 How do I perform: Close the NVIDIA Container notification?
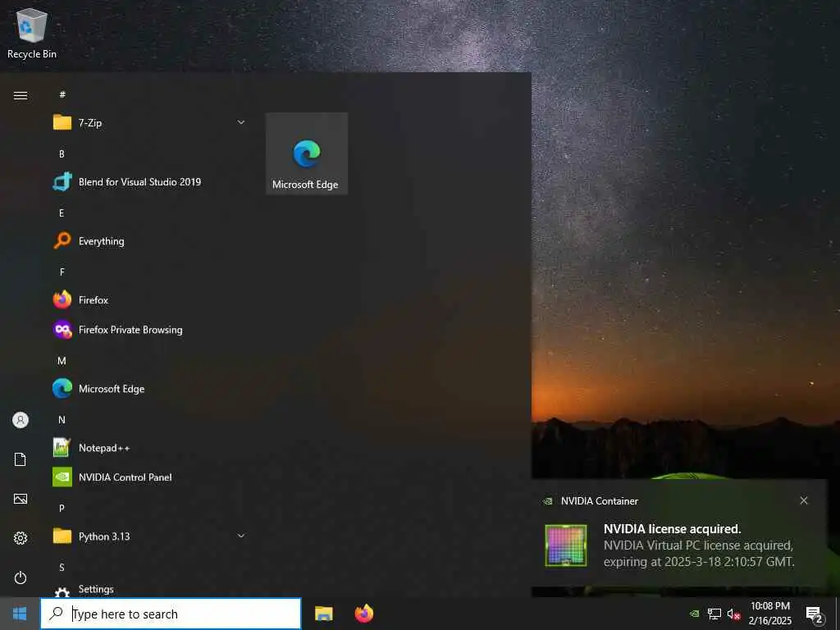pyautogui.click(x=804, y=500)
